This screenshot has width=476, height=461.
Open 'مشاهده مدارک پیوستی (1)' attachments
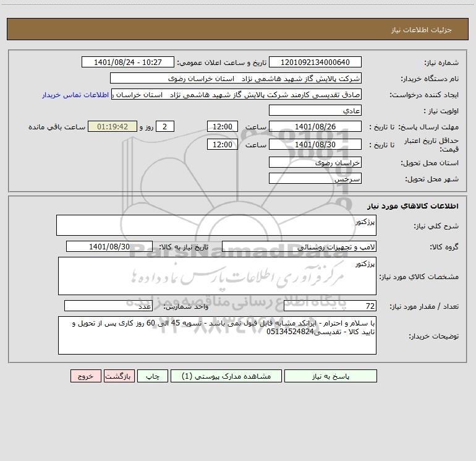pos(226,376)
